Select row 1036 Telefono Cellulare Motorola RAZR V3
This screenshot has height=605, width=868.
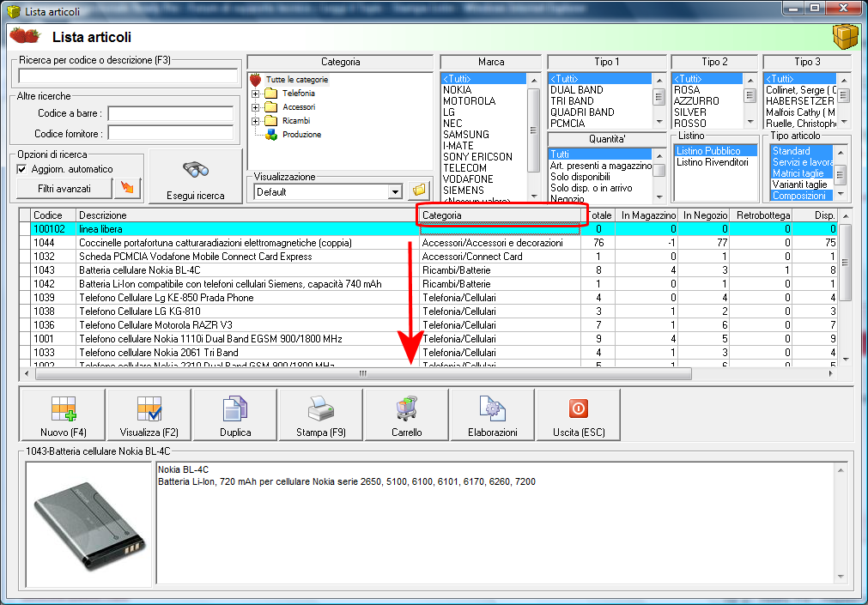[428, 325]
